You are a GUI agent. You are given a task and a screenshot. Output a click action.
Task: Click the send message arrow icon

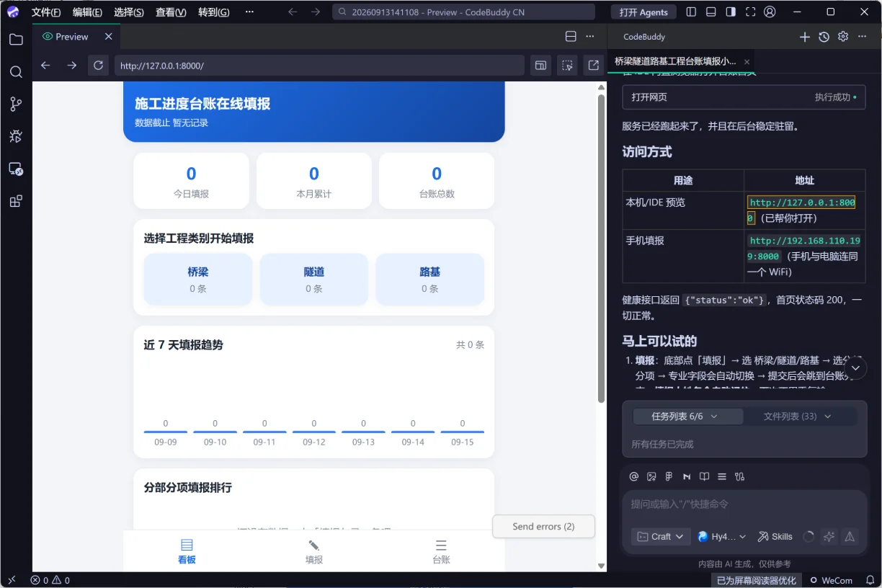pyautogui.click(x=850, y=536)
